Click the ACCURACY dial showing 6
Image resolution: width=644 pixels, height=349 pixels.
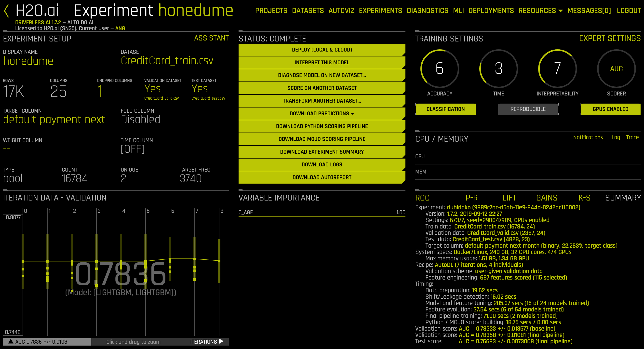coord(440,68)
